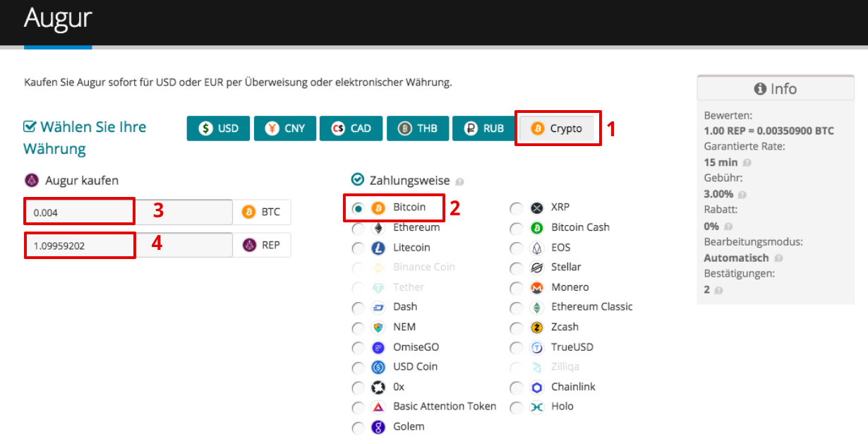Click the OmiseGO logo icon

[378, 348]
